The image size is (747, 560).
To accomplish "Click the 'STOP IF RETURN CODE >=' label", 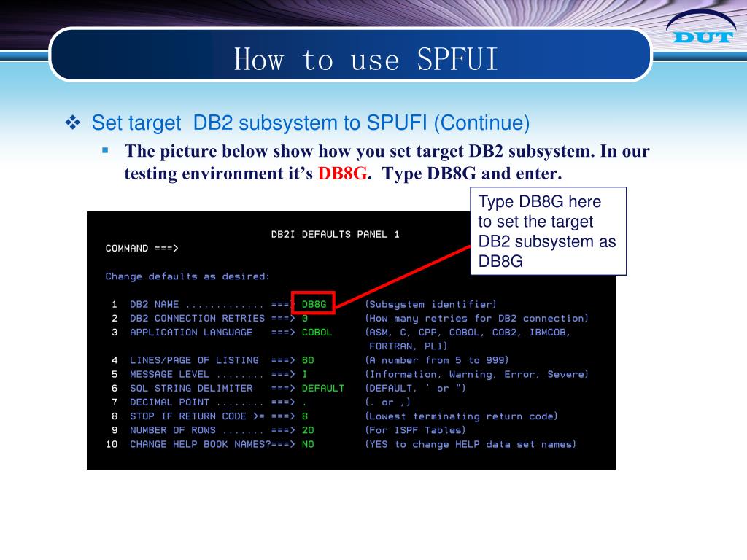I will click(x=197, y=416).
